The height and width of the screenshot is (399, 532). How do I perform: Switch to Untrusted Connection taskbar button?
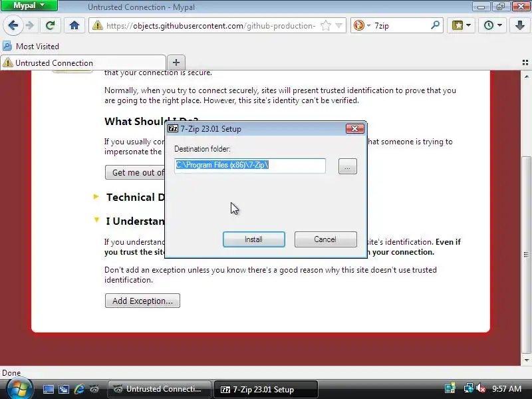click(160, 389)
